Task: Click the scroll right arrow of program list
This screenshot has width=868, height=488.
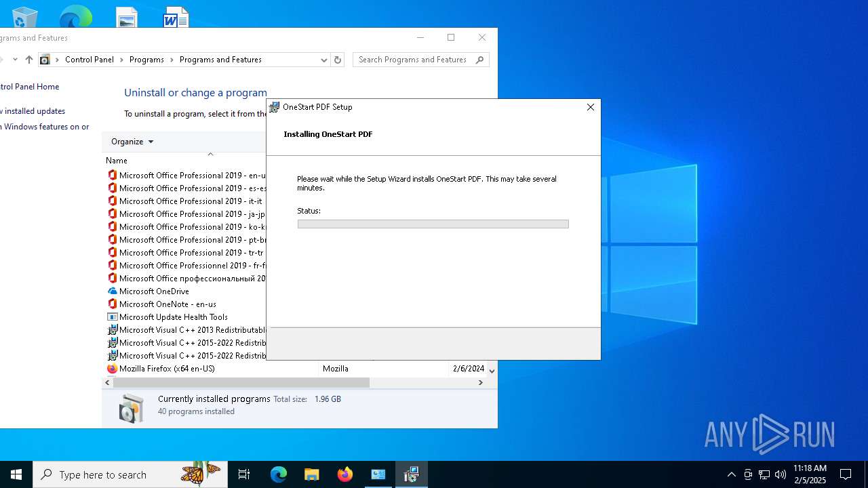Action: (481, 382)
